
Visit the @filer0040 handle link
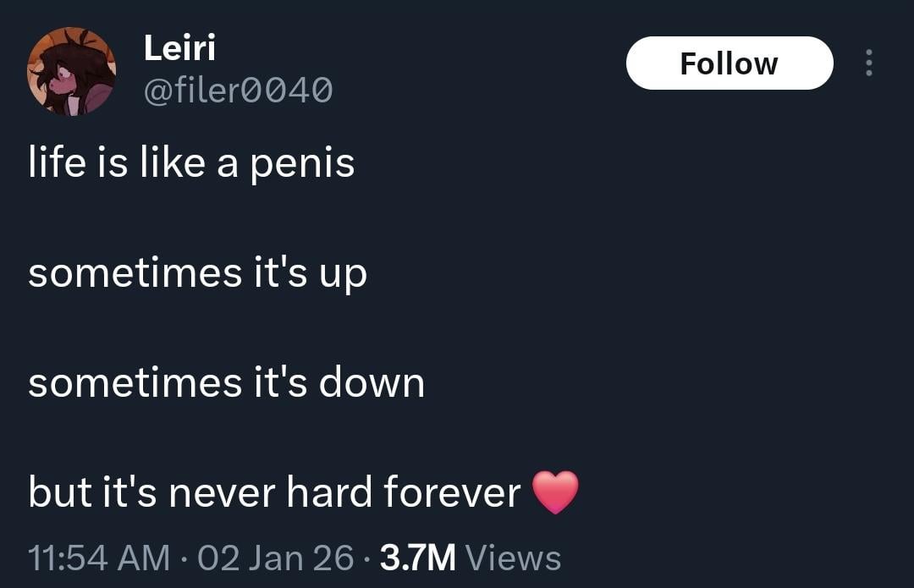(238, 89)
